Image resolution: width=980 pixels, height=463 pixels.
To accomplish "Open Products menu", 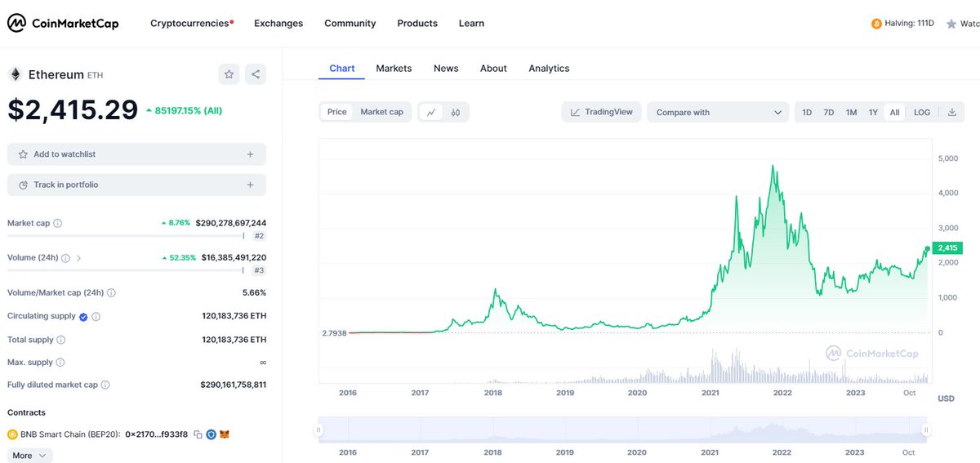I will click(417, 24).
